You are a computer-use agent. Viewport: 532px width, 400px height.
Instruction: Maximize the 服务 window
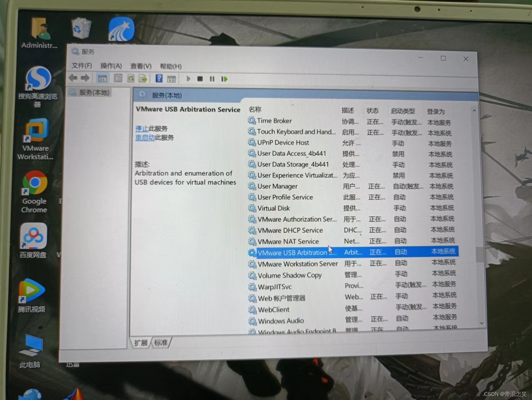pos(443,58)
